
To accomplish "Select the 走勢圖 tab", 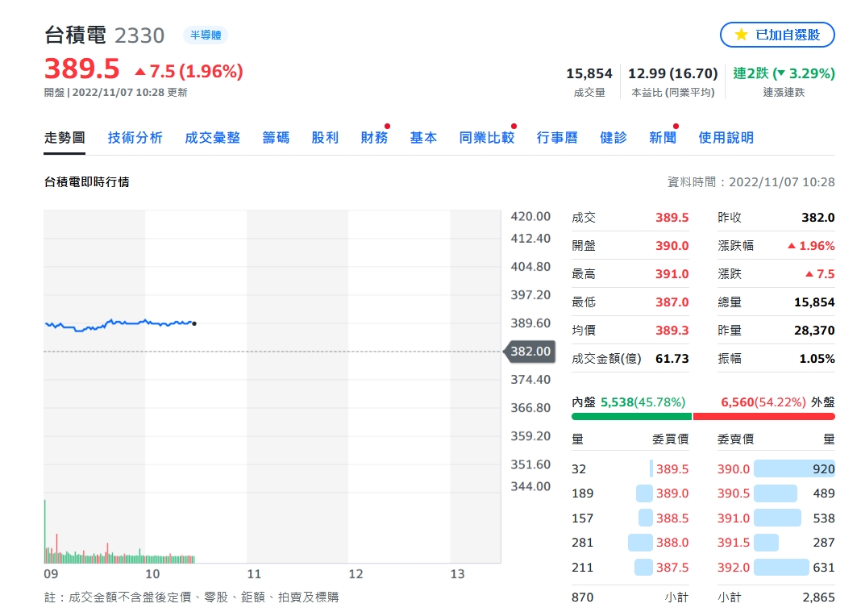I will (64, 138).
